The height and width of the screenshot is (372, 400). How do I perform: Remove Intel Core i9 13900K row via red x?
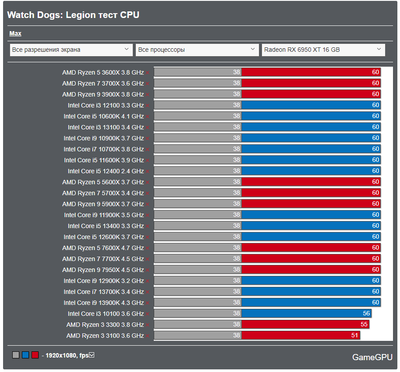(147, 303)
